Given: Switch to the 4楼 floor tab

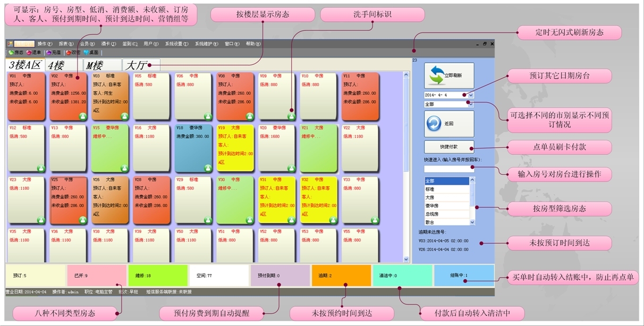Looking at the screenshot, I should coord(55,65).
